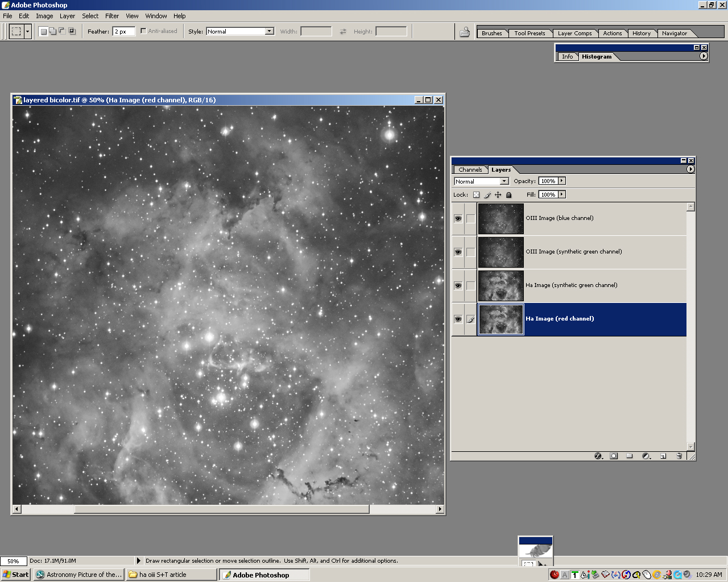This screenshot has width=728, height=582.
Task: Click the Add to selection mode icon
Action: tap(52, 31)
